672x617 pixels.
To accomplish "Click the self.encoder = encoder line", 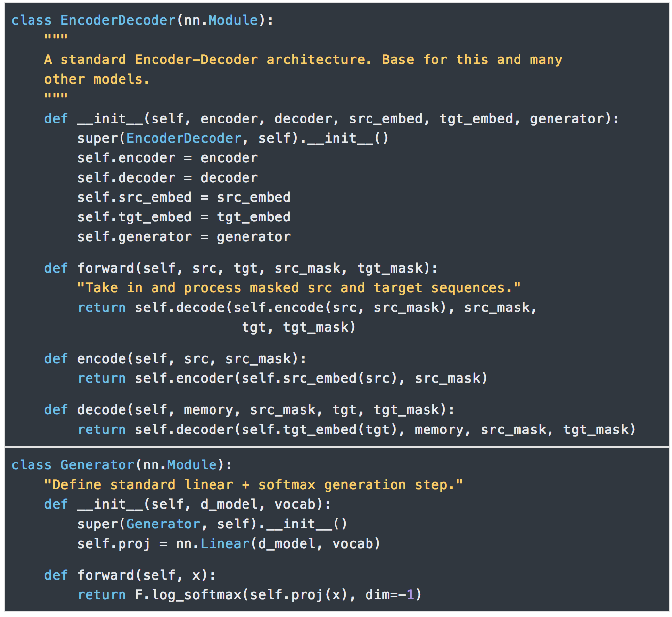I will (x=167, y=158).
